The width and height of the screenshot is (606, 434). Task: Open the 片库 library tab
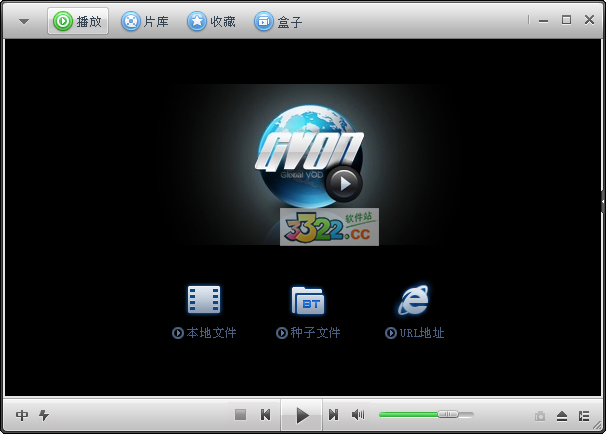tap(145, 21)
